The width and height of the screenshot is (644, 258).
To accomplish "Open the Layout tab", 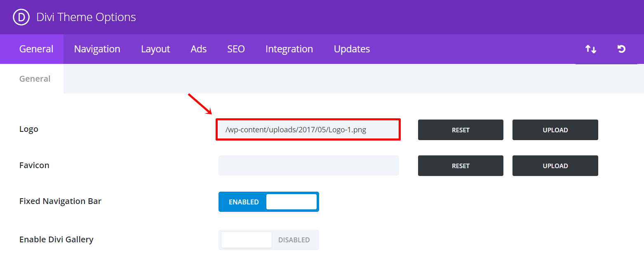I will click(155, 49).
